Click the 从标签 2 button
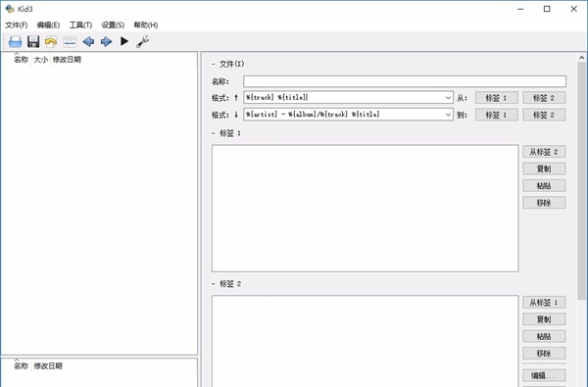Image resolution: width=588 pixels, height=387 pixels. point(544,152)
